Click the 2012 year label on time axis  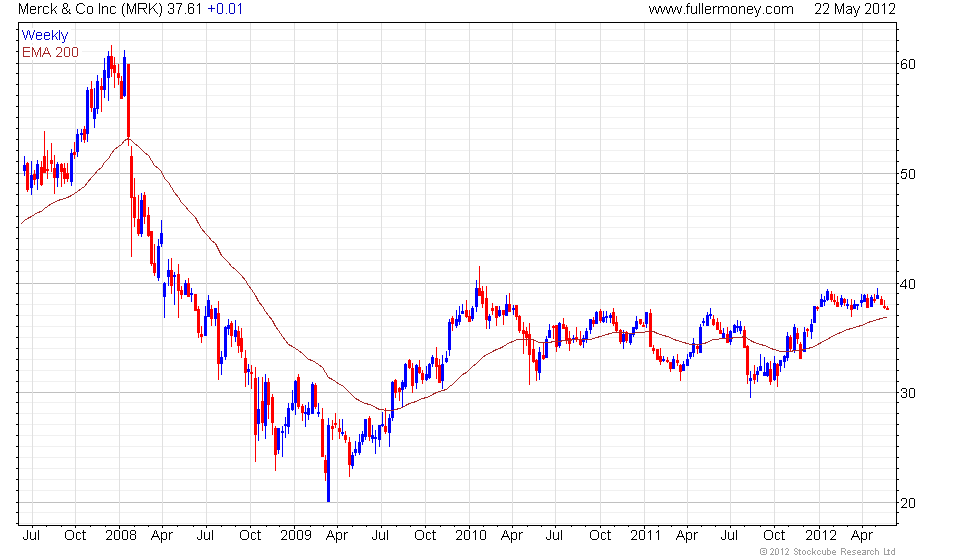(820, 536)
